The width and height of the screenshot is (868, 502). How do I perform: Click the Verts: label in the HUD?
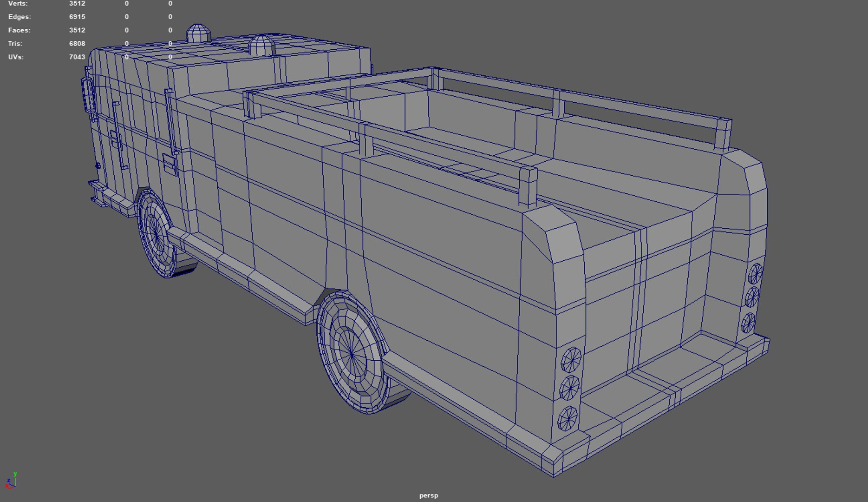click(18, 3)
